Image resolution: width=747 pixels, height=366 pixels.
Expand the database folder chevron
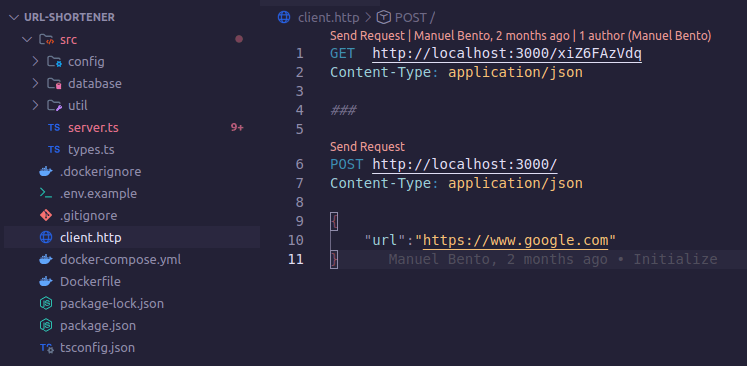(35, 83)
